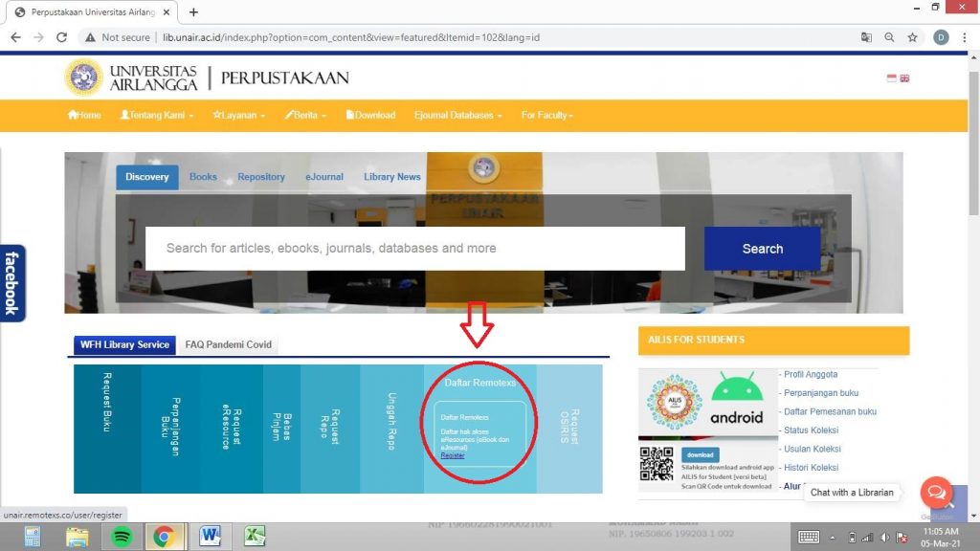Screen dimensions: 980x551
Task: Open Microsoft Word from the taskbar
Action: [x=210, y=536]
